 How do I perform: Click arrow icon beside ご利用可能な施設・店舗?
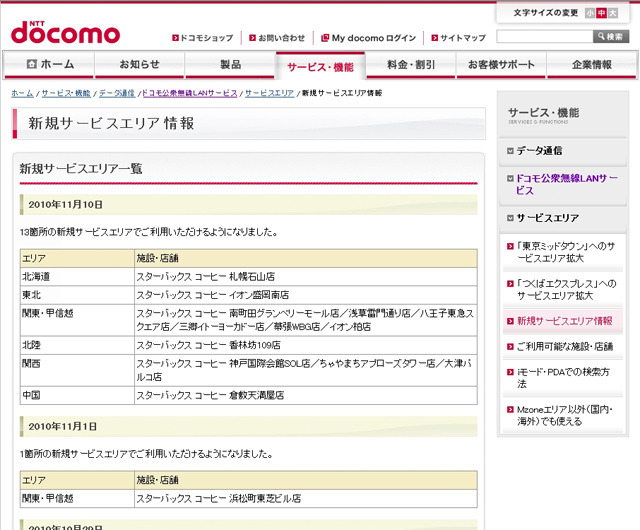point(510,347)
